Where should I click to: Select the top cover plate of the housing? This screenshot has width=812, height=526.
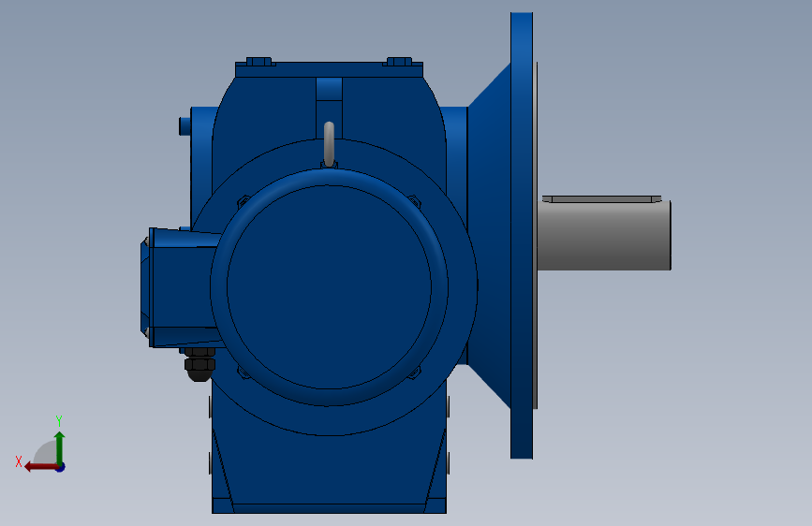click(330, 70)
